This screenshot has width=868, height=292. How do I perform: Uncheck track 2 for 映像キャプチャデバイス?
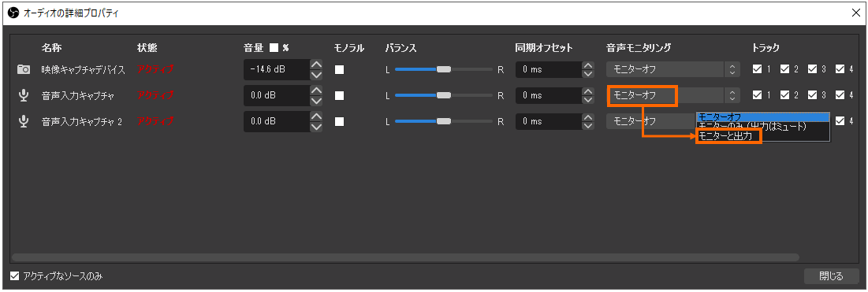784,69
